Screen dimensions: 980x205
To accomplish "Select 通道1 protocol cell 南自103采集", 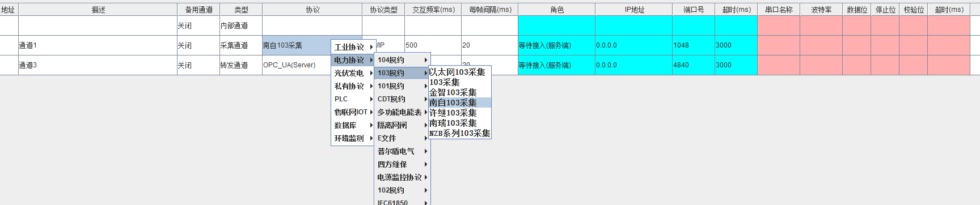I will pos(297,45).
